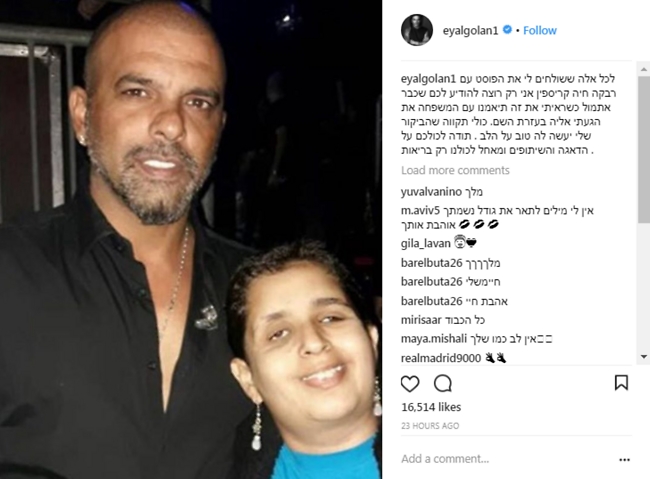Screen dimensions: 650x479
Task: View the 16,514 likes list
Action: (431, 407)
